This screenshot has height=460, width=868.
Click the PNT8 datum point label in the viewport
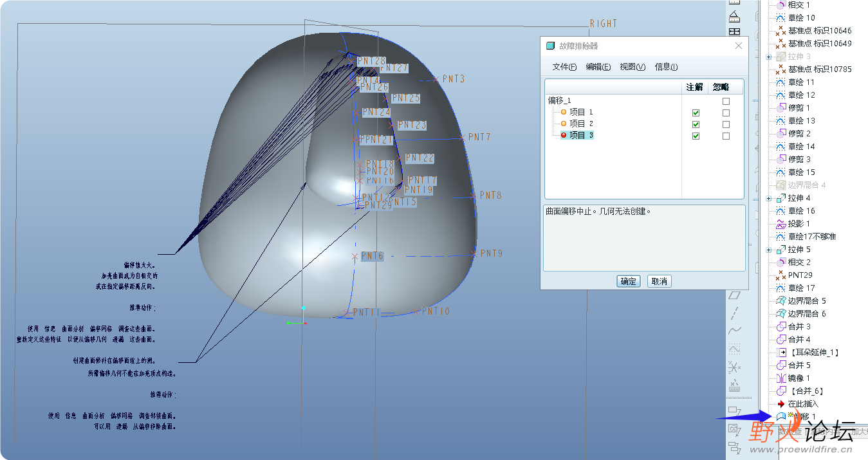click(491, 195)
